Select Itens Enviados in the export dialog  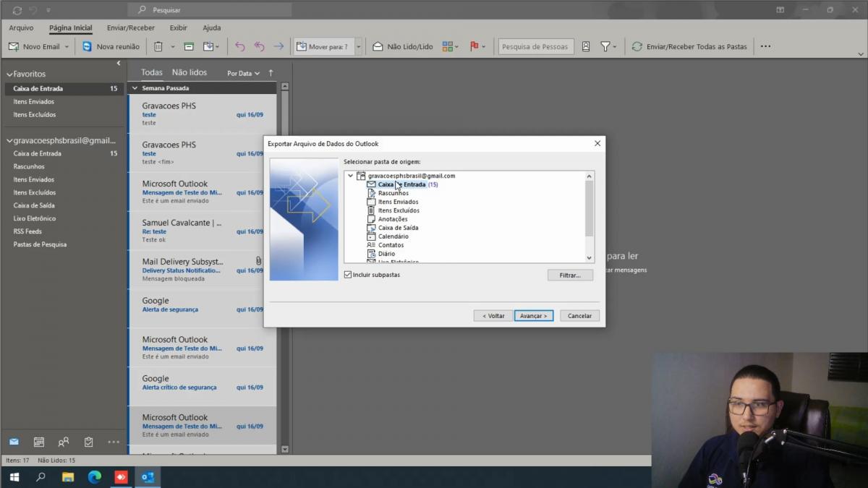click(398, 202)
